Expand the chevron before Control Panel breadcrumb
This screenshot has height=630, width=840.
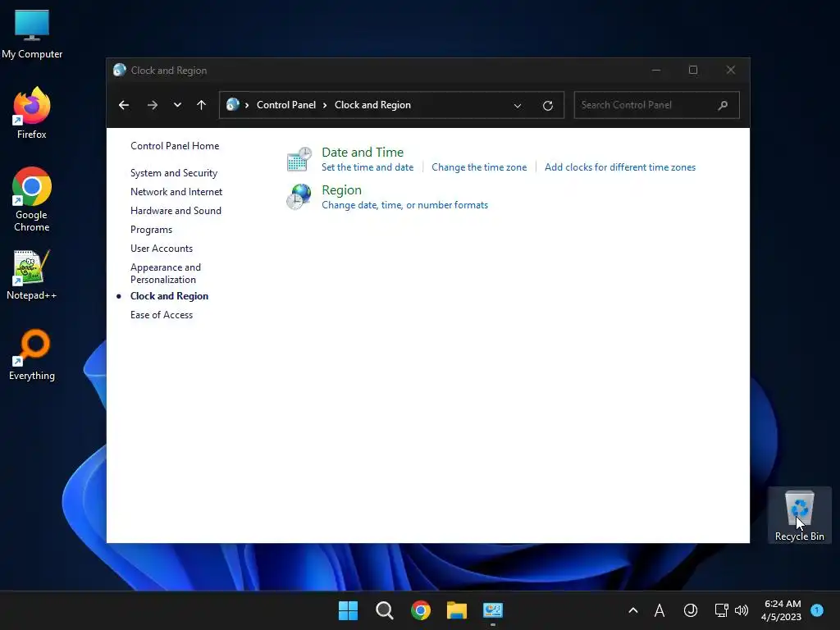(x=247, y=106)
